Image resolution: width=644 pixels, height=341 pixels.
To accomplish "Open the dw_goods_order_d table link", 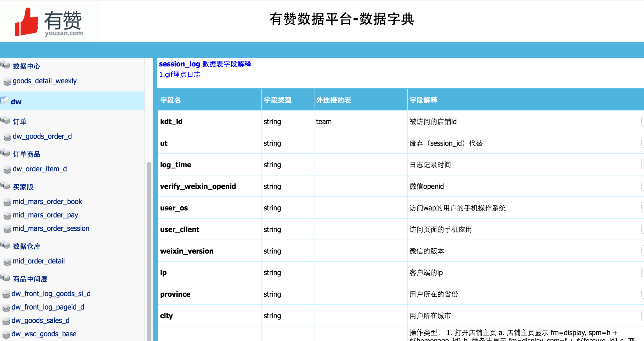I will (x=42, y=136).
